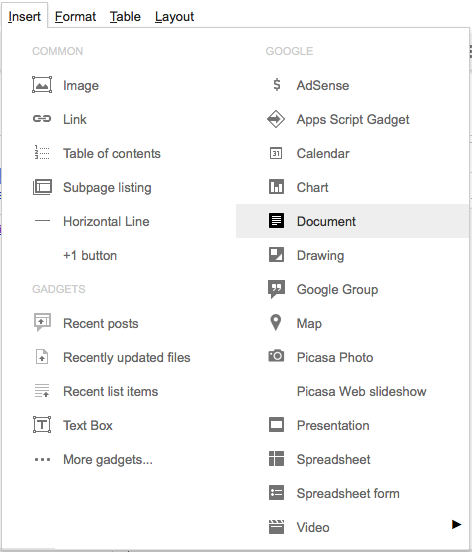Click the Spreadsheet icon
Image resolution: width=472 pixels, height=552 pixels.
click(276, 459)
